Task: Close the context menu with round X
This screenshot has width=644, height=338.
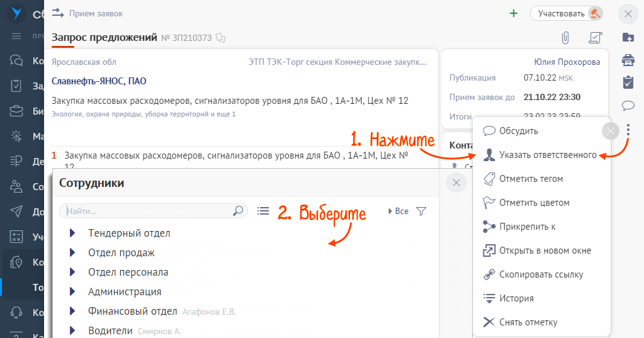Action: coord(611,131)
